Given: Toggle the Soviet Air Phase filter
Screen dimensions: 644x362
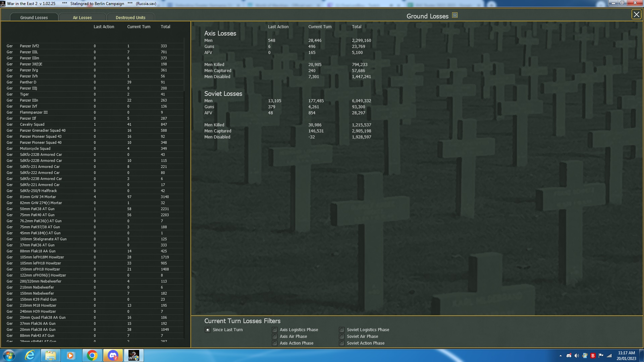Looking at the screenshot, I should click(x=342, y=337).
